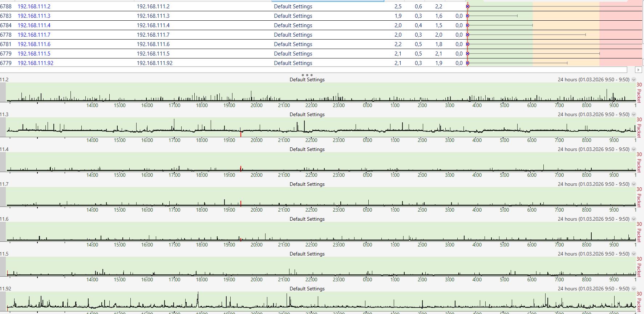Click the latency marker icon for 192.168.111.6
Screen dimensions: 644x314
(x=467, y=44)
